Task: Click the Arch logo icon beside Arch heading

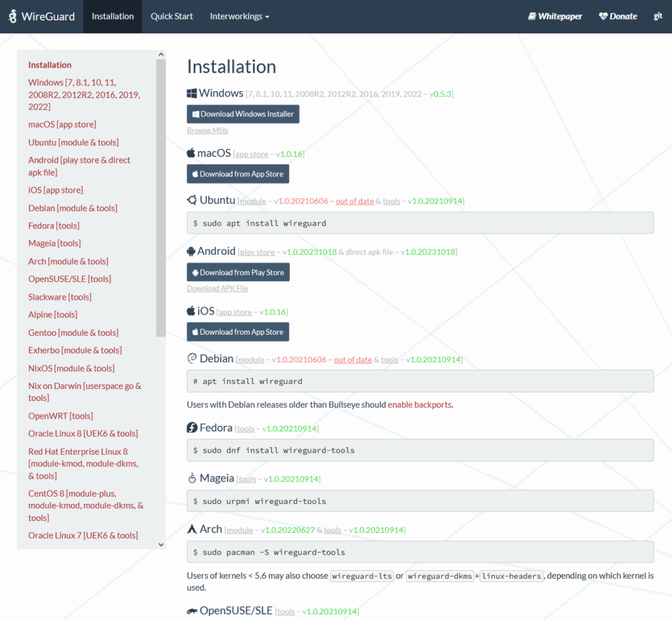Action: pos(192,529)
